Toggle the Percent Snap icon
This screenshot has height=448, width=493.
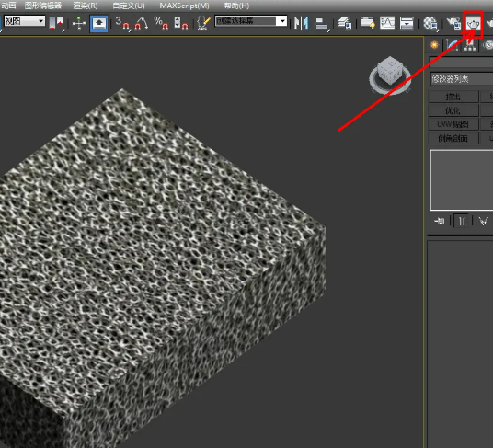tap(161, 23)
